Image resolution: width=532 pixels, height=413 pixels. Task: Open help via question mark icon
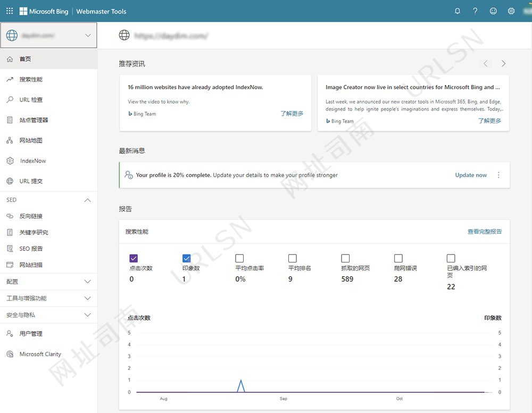476,11
